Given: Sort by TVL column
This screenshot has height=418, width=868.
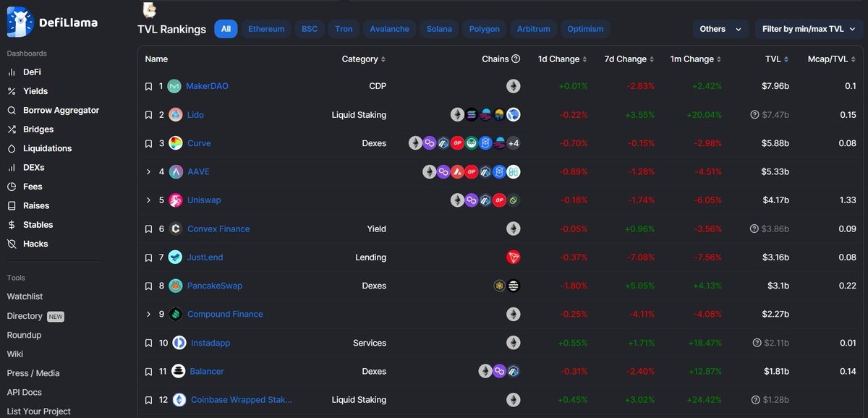Looking at the screenshot, I should tap(778, 59).
